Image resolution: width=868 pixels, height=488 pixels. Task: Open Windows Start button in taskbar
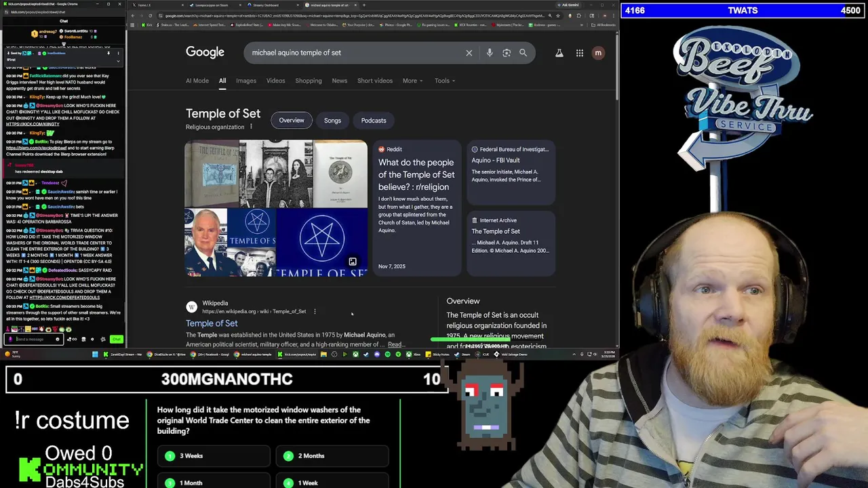click(95, 354)
